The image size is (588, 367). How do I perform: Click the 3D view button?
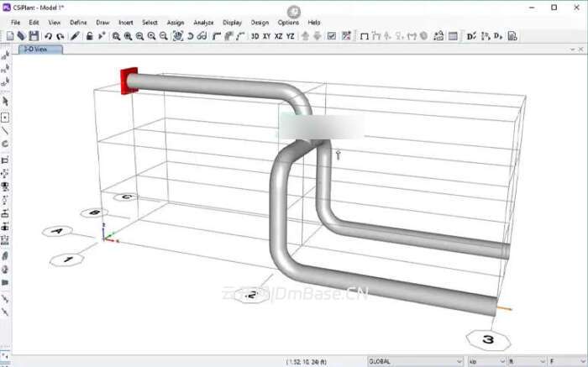click(255, 36)
